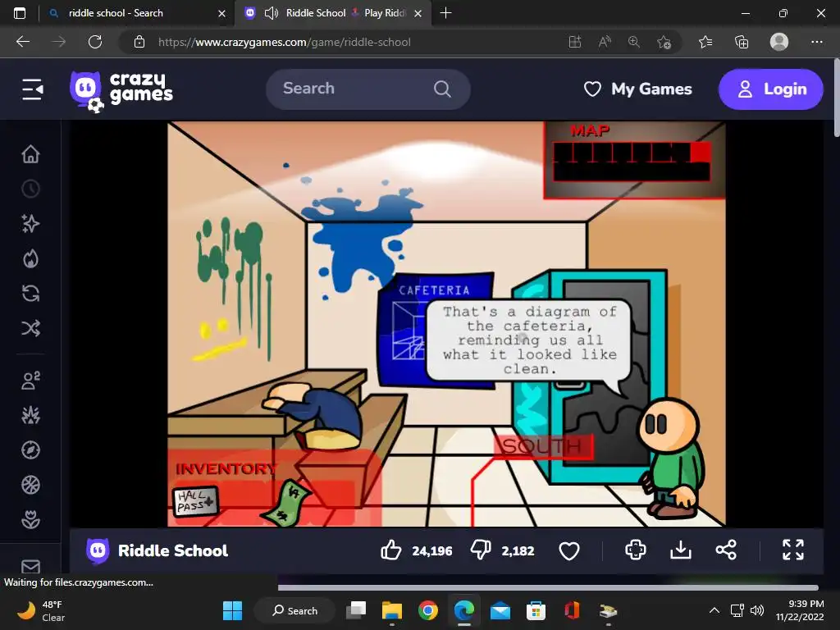Click the envelope contact icon in sidebar
840x630 pixels.
tap(30, 566)
